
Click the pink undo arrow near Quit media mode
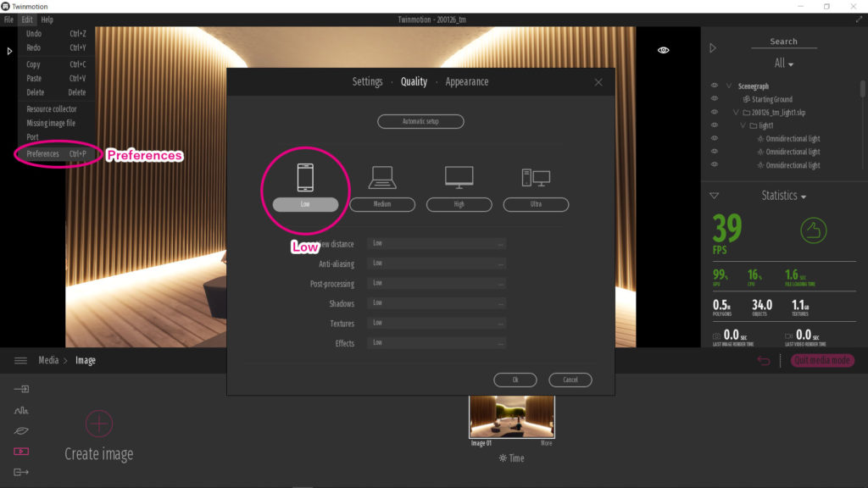coord(763,360)
